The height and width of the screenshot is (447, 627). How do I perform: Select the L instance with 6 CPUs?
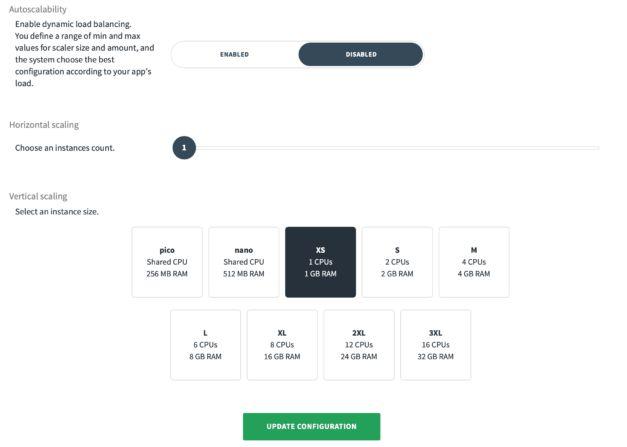(205, 344)
